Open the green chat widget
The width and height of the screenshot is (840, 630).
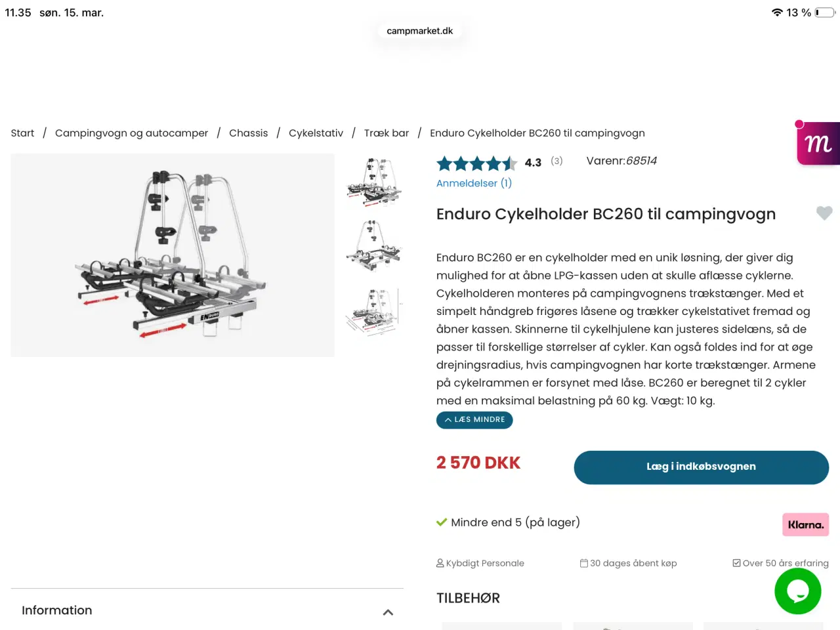pyautogui.click(x=798, y=591)
